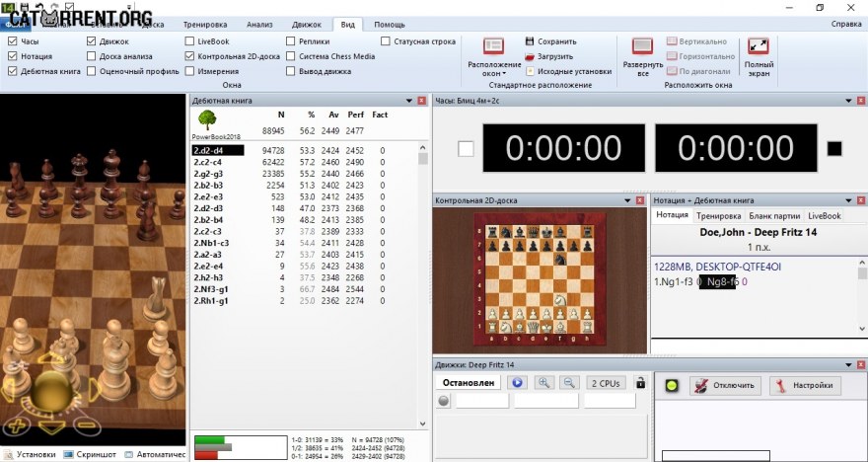Screen dimensions: 868x462
Task: Click the 2 CPUs button
Action: pos(606,383)
